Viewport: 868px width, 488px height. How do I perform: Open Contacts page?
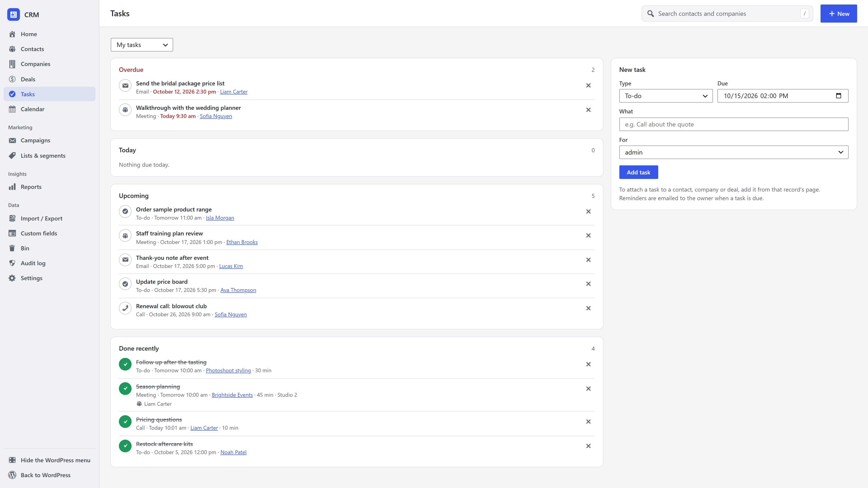coord(50,49)
